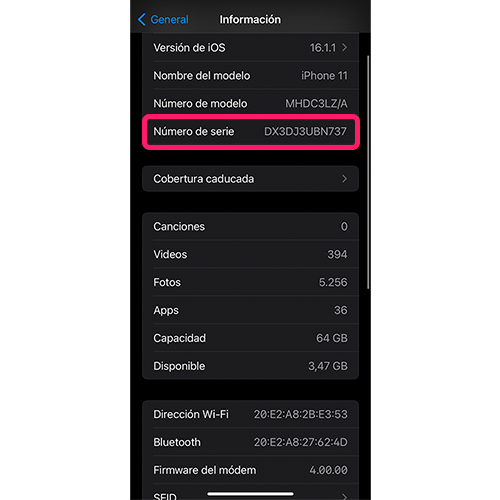
Task: Tap the Firmware del módem row
Action: 250,470
